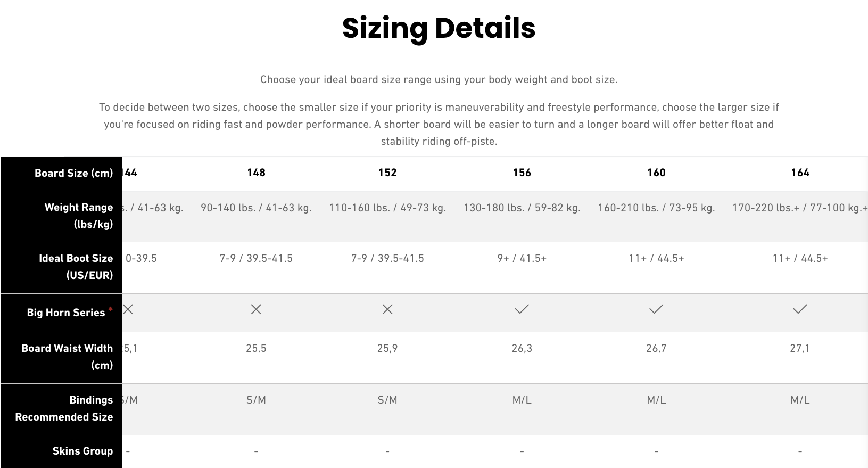The image size is (868, 468).
Task: Select the 148 board size column header
Action: pos(256,173)
